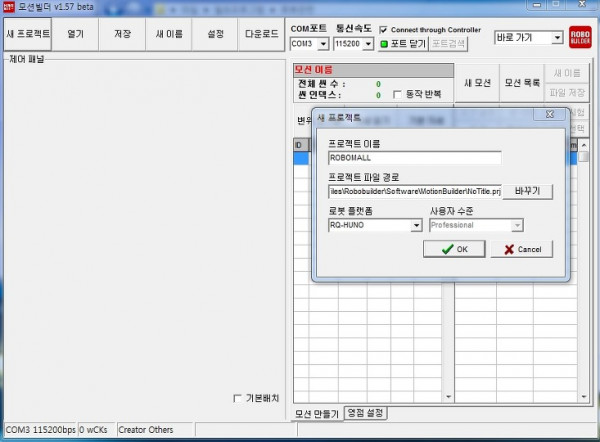
Task: Toggle Connect through Controller checkbox
Action: point(383,30)
